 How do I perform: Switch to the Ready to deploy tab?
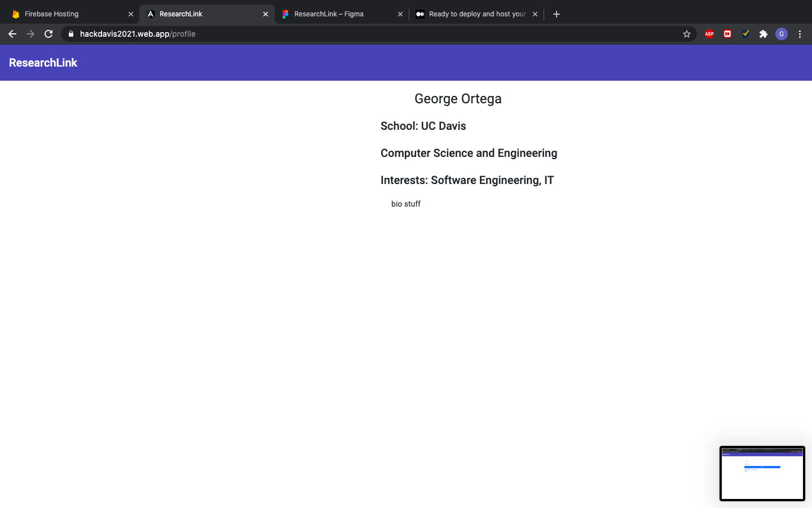click(476, 14)
